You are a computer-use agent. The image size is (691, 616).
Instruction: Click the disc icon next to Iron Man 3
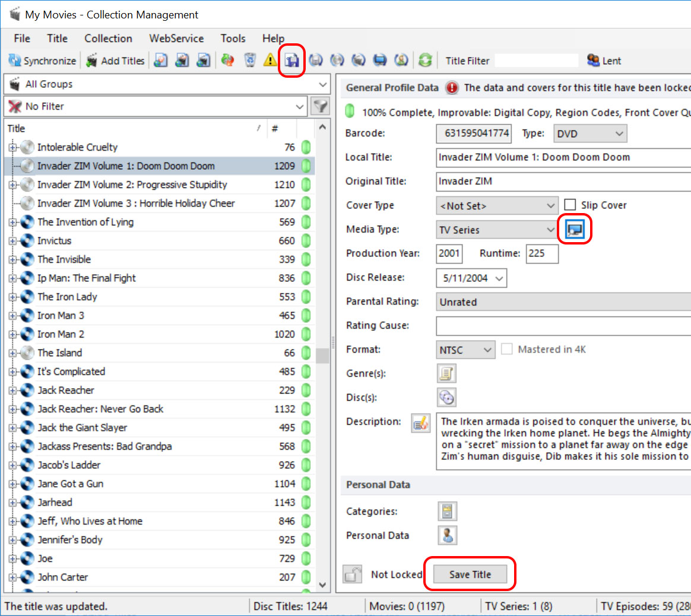click(x=27, y=316)
